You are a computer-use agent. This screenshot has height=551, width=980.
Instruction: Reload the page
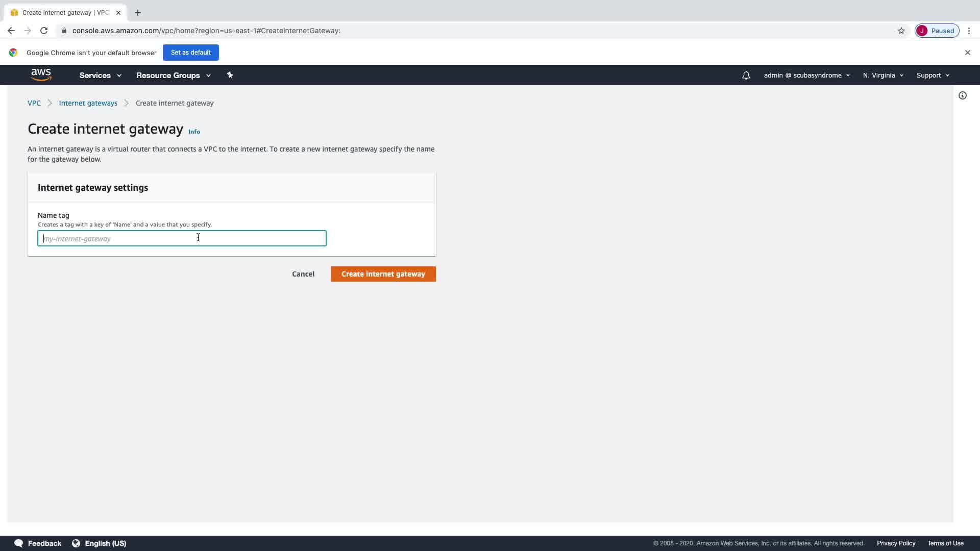[x=44, y=31]
